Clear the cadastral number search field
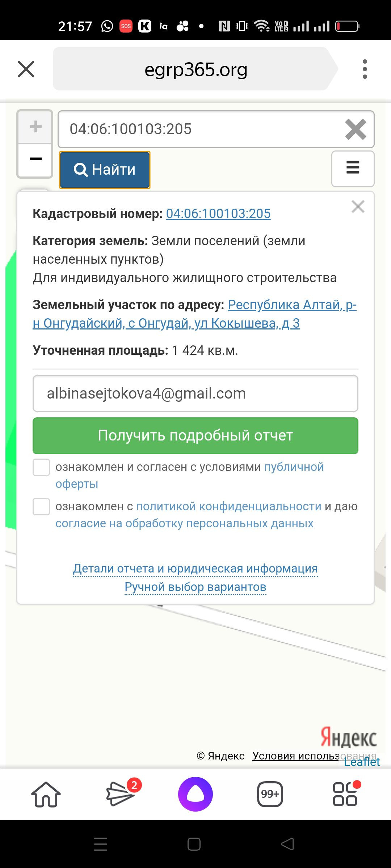 coord(356,129)
